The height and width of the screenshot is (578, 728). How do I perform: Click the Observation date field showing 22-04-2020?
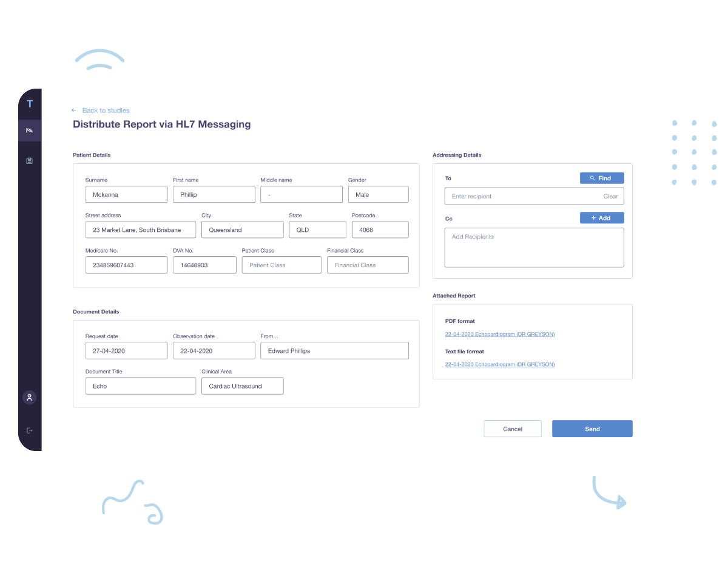click(214, 350)
